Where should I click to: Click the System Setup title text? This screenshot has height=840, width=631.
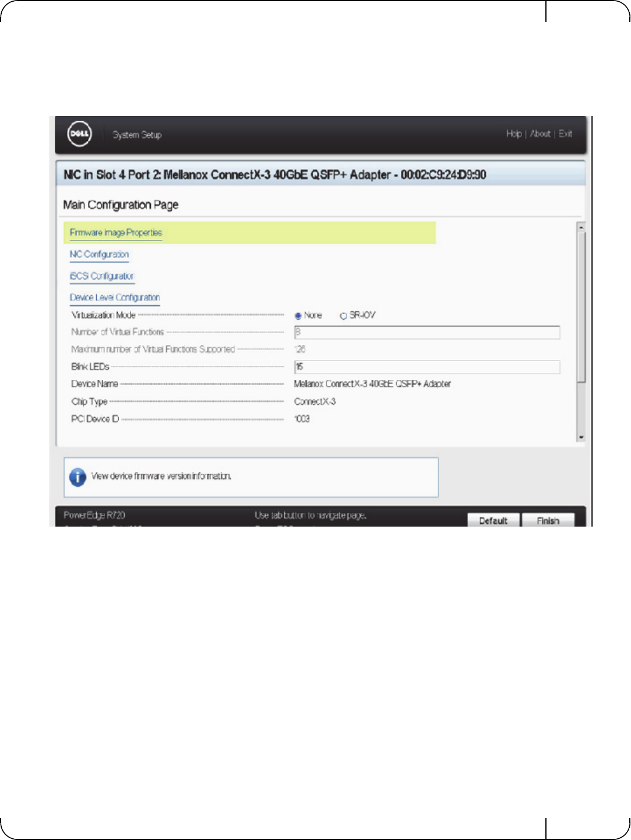137,135
